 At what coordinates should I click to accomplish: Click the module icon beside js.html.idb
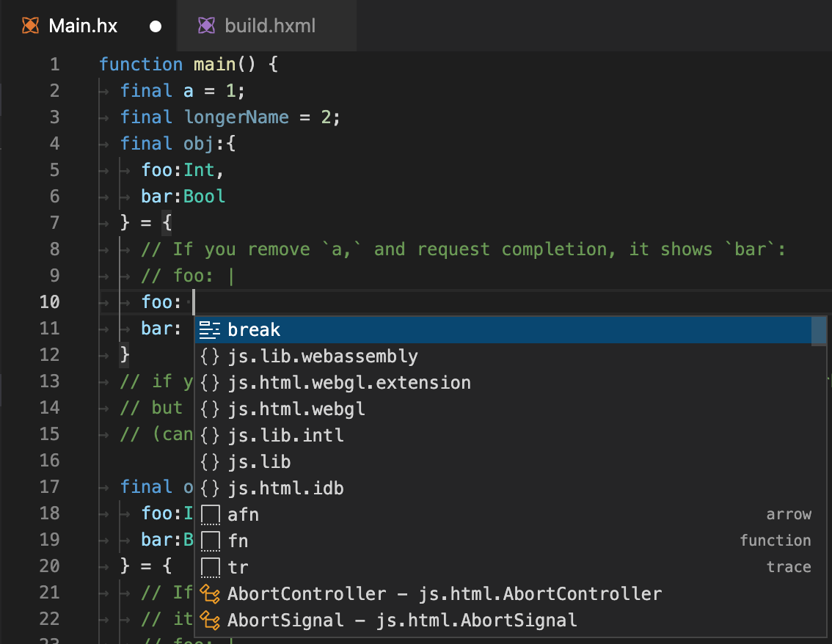tap(209, 488)
